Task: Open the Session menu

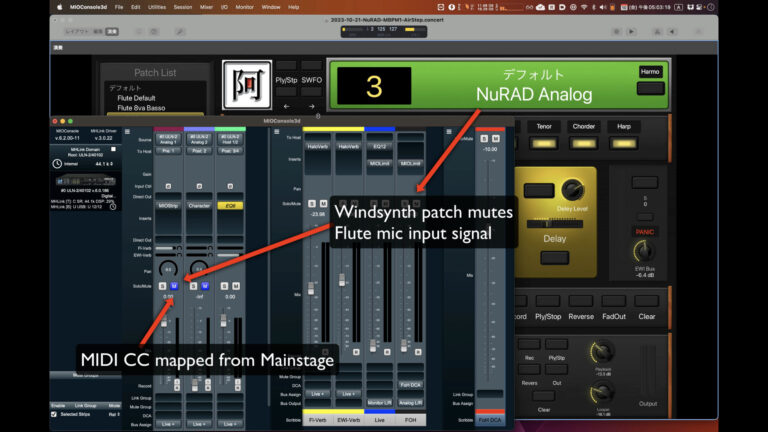Action: [183, 7]
